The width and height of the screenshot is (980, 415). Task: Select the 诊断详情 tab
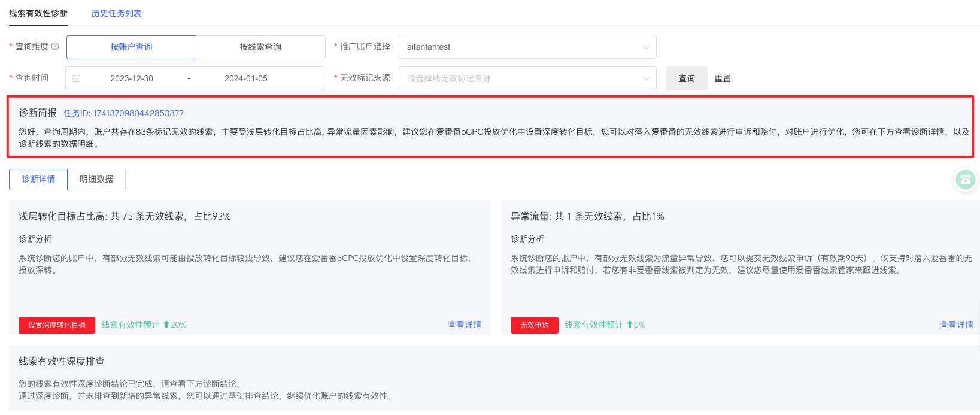(x=38, y=179)
